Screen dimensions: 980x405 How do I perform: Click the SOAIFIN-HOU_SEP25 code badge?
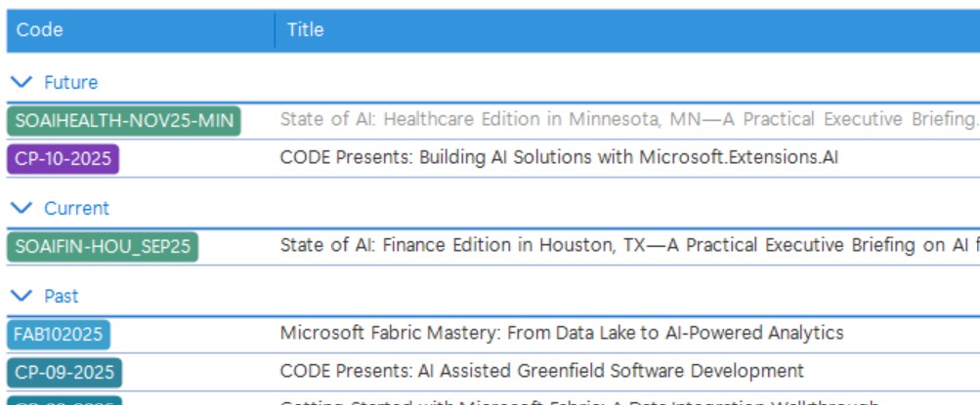coord(103,247)
